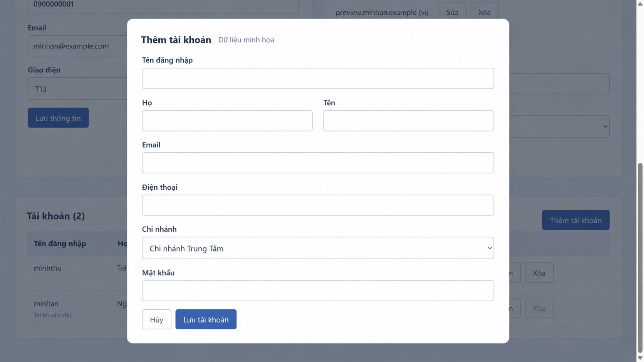Click Lưu thông tin button in background

[58, 118]
